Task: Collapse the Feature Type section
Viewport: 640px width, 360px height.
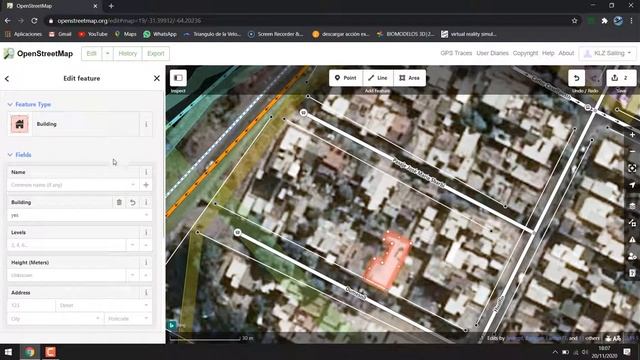Action: point(29,104)
